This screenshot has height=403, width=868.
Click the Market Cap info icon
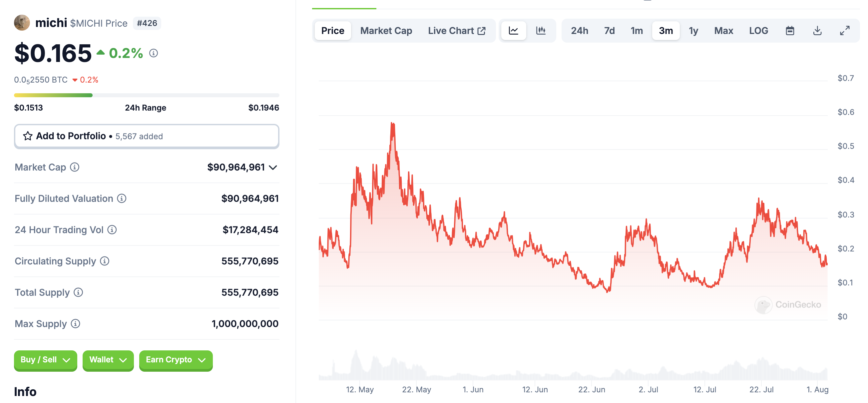(x=75, y=167)
